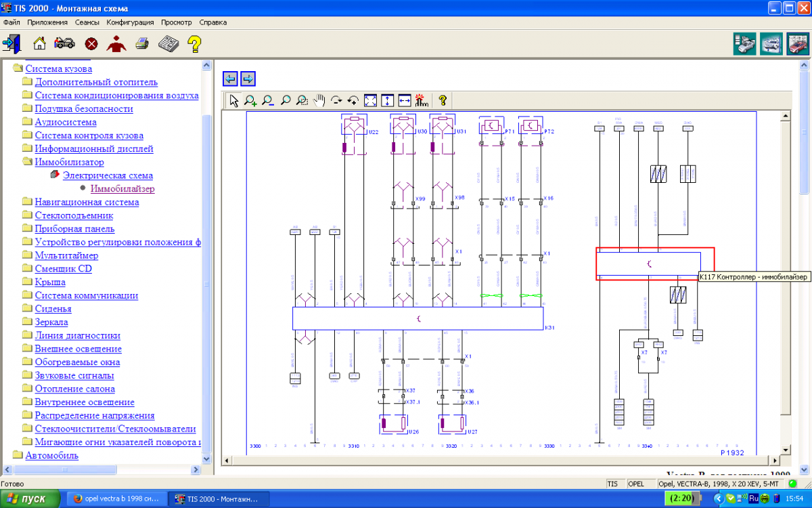Collapse the Иммобилизатор folder
The image size is (812, 508).
click(69, 162)
